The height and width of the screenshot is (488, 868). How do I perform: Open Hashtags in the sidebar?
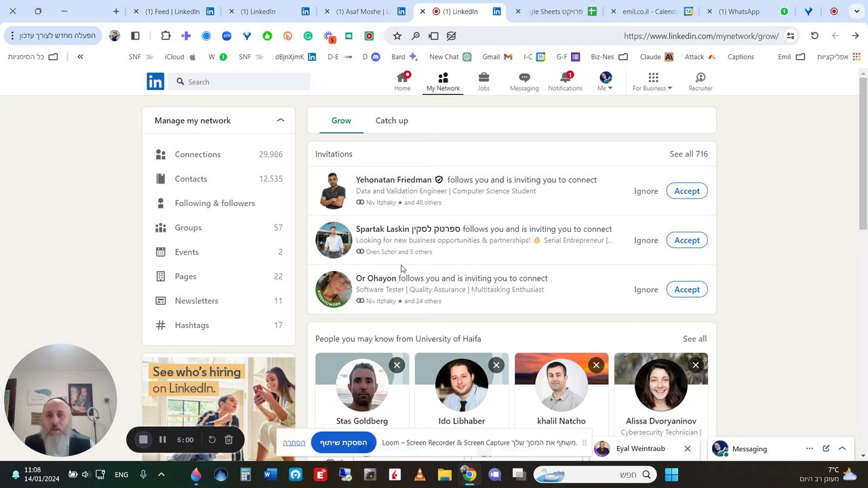(218, 325)
